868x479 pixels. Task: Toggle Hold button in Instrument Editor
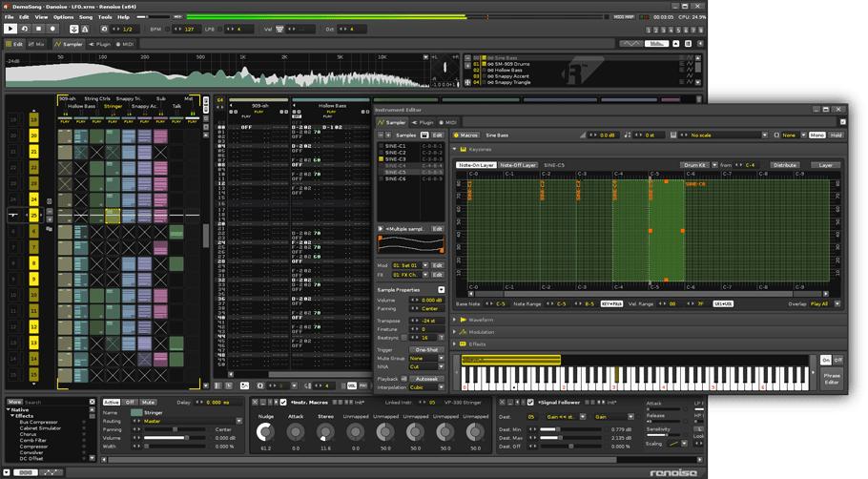coord(836,135)
